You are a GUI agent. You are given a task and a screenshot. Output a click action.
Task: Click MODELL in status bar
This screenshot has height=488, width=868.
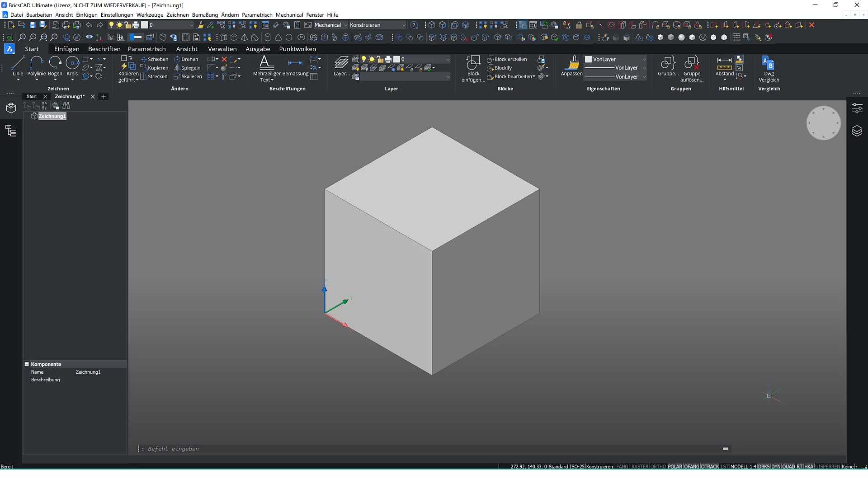point(739,466)
